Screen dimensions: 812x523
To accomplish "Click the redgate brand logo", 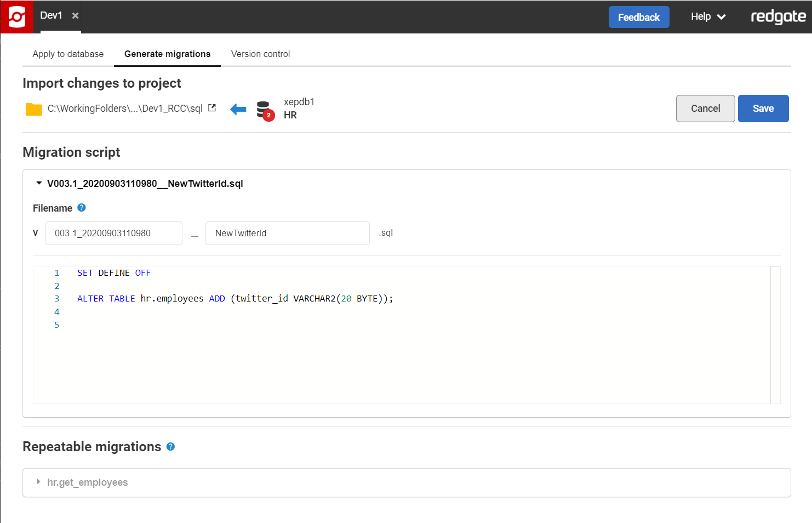I will (x=777, y=17).
